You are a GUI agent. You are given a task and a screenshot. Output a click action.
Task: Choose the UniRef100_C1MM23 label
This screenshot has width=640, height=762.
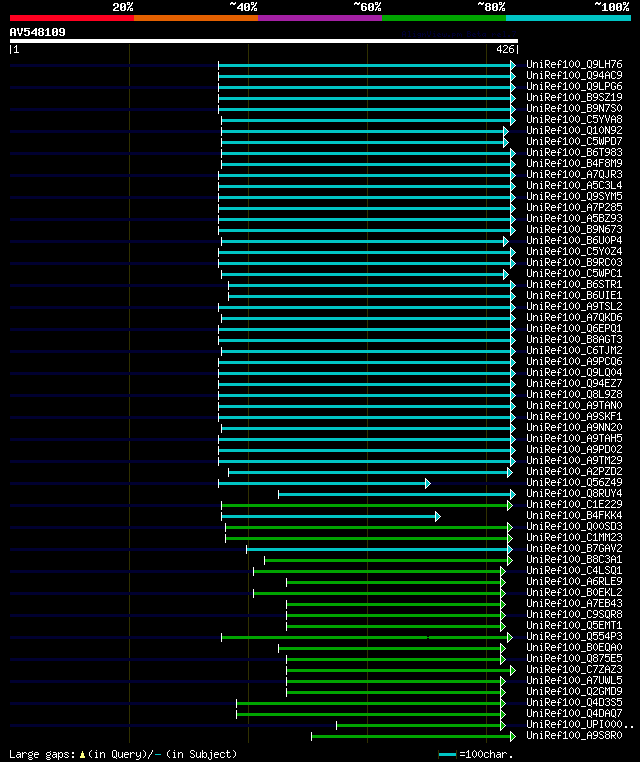pyautogui.click(x=574, y=537)
